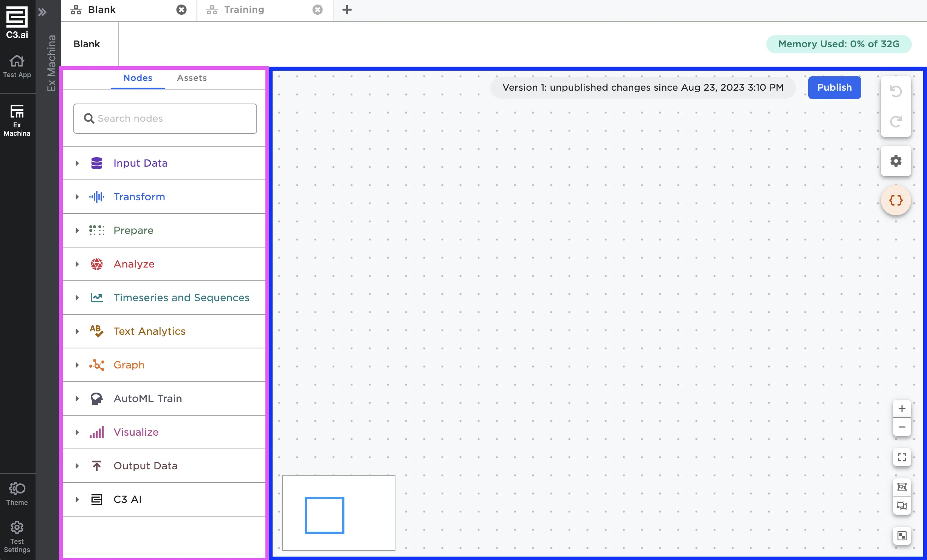Screen dimensions: 927x560
Task: Close the Training tab
Action: tap(318, 10)
